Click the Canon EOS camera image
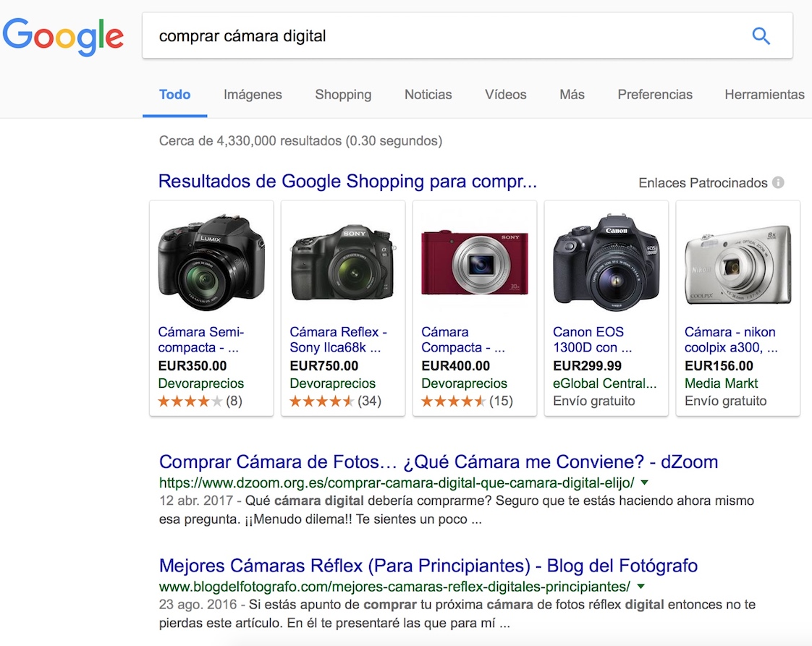The width and height of the screenshot is (812, 646). point(606,263)
